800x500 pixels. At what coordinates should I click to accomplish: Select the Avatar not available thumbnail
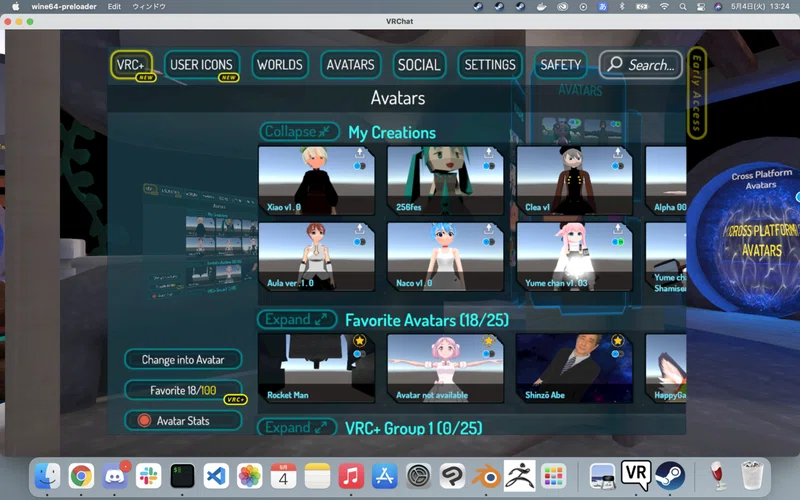tap(445, 368)
